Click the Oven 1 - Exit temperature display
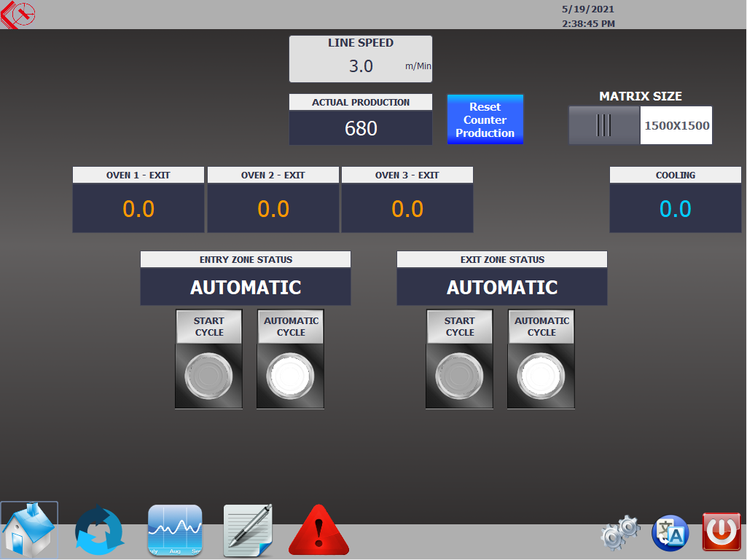The height and width of the screenshot is (560, 747). tap(138, 209)
